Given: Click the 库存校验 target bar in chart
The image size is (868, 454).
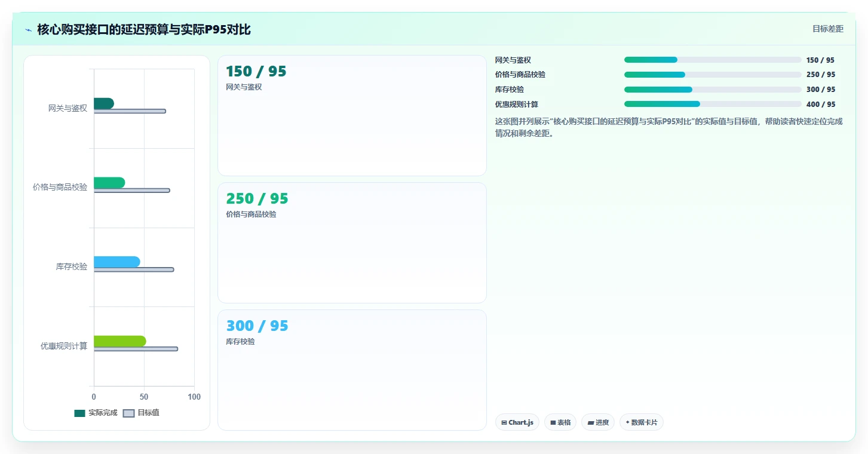Looking at the screenshot, I should [x=134, y=269].
